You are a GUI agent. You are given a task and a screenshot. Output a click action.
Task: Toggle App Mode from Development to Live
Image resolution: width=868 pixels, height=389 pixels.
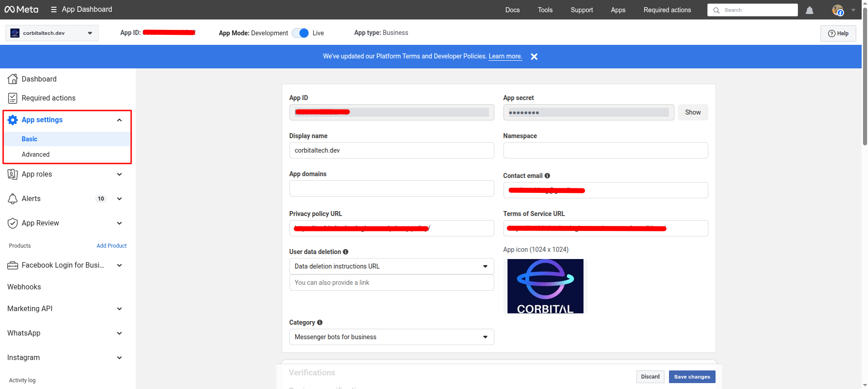(300, 33)
